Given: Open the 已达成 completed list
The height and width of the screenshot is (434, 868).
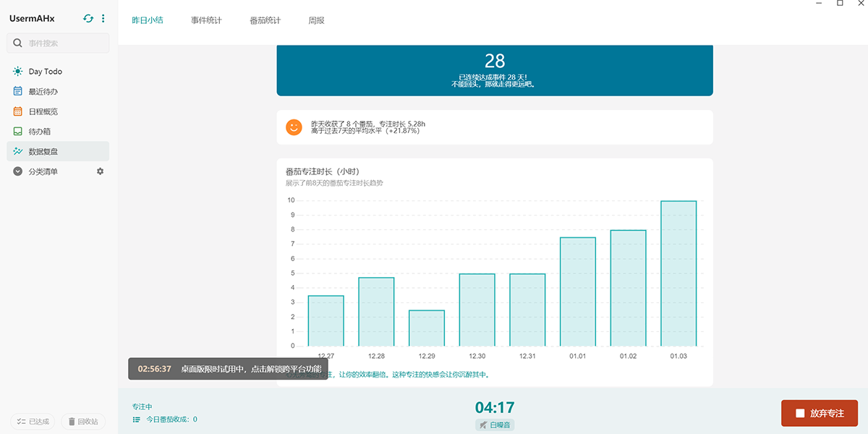Looking at the screenshot, I should coord(33,421).
